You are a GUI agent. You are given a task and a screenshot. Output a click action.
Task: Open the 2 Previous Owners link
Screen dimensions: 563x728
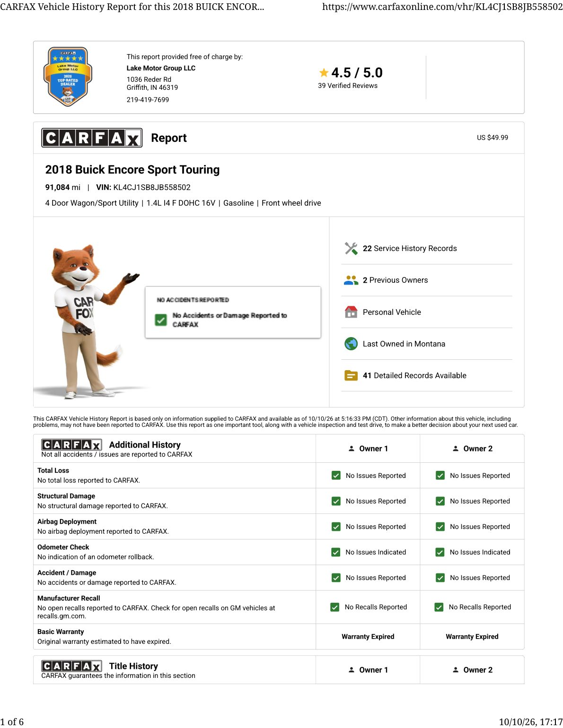pyautogui.click(x=395, y=280)
